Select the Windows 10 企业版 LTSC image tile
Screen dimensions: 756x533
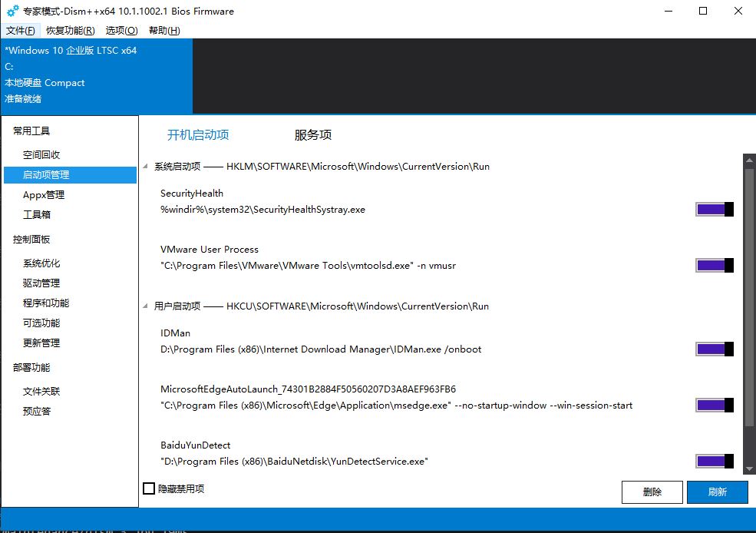(96, 74)
